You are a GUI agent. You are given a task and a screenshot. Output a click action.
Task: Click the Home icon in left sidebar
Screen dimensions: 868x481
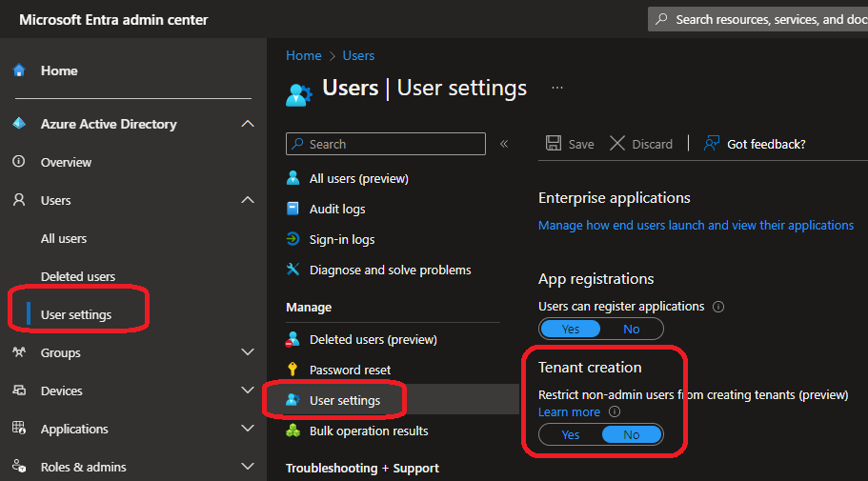pyautogui.click(x=19, y=70)
